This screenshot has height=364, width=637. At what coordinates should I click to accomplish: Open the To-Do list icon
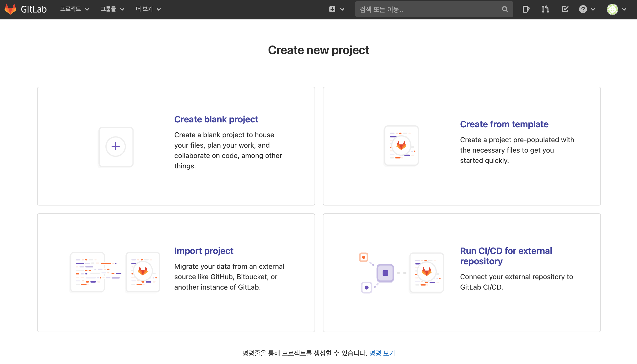(x=565, y=9)
